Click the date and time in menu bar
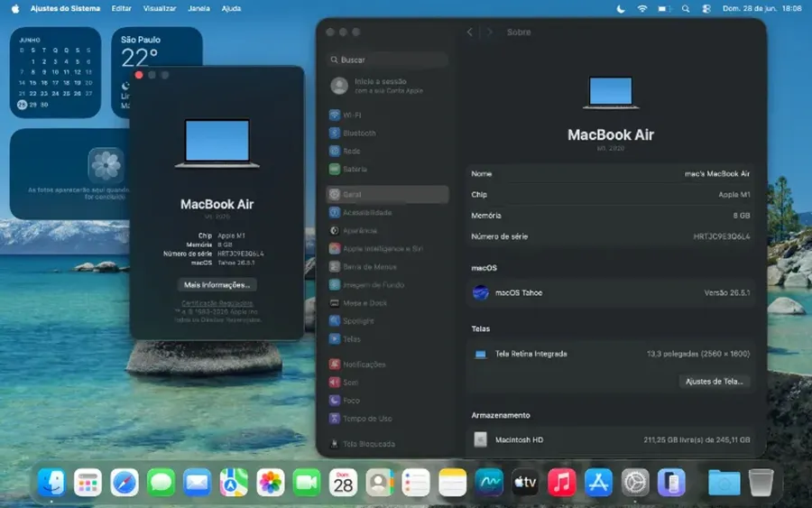 [x=761, y=8]
